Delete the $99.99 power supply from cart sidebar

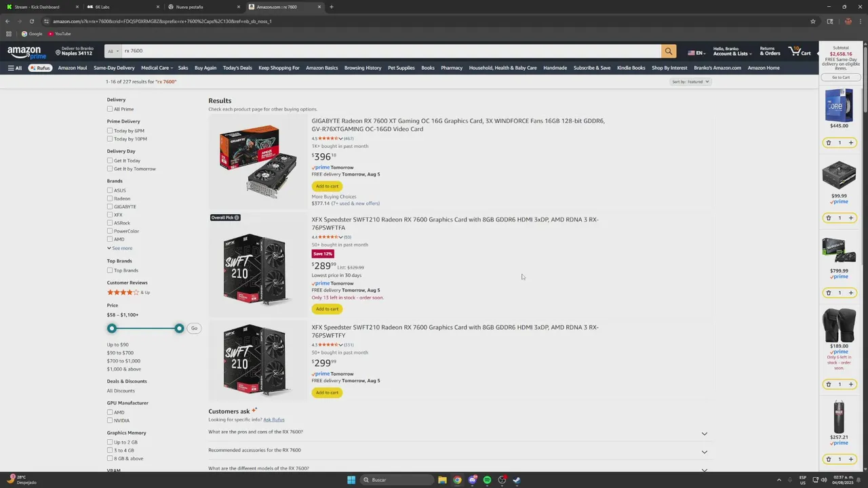point(828,218)
